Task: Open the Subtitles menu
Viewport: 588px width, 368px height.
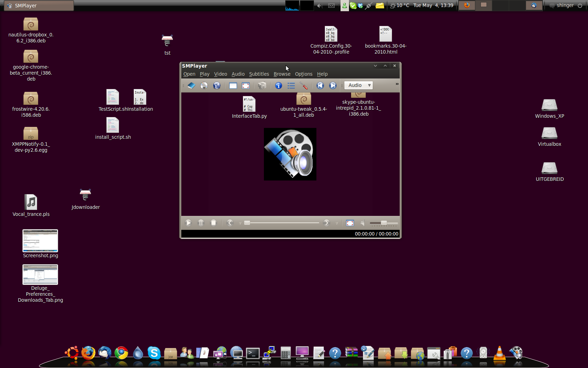Action: tap(259, 74)
